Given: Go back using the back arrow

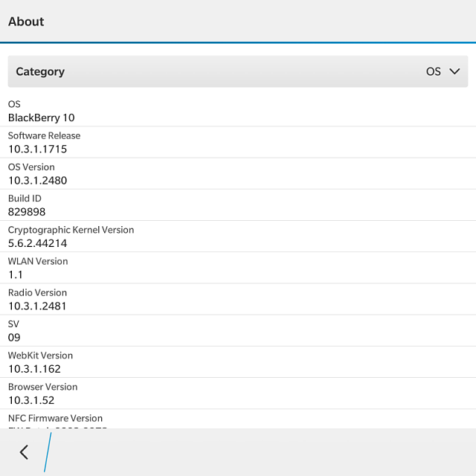Looking at the screenshot, I should (24, 452).
